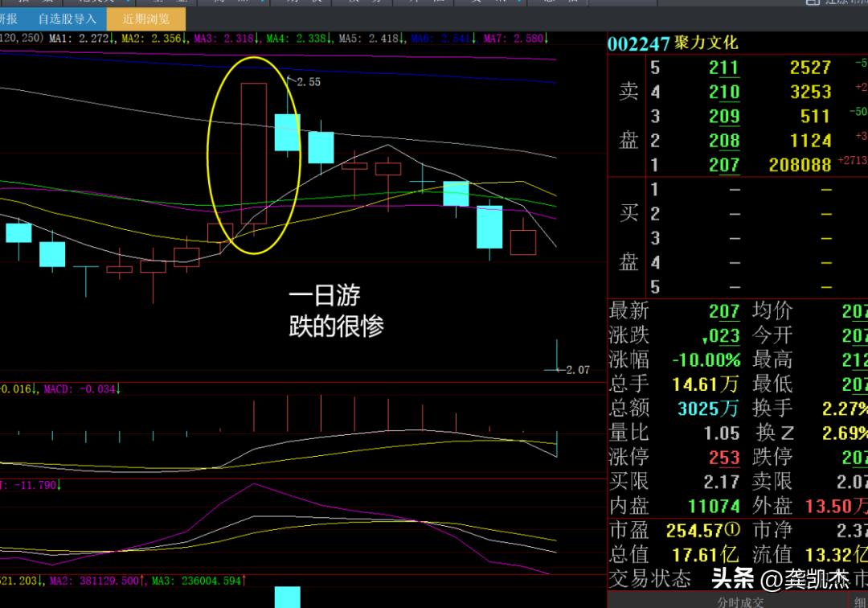Click the MA4 2.338 indicator label

(x=298, y=38)
